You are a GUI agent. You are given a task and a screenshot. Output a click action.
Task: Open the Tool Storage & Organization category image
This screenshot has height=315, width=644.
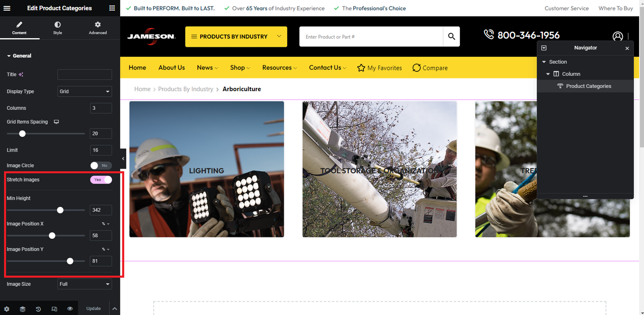[x=379, y=169]
